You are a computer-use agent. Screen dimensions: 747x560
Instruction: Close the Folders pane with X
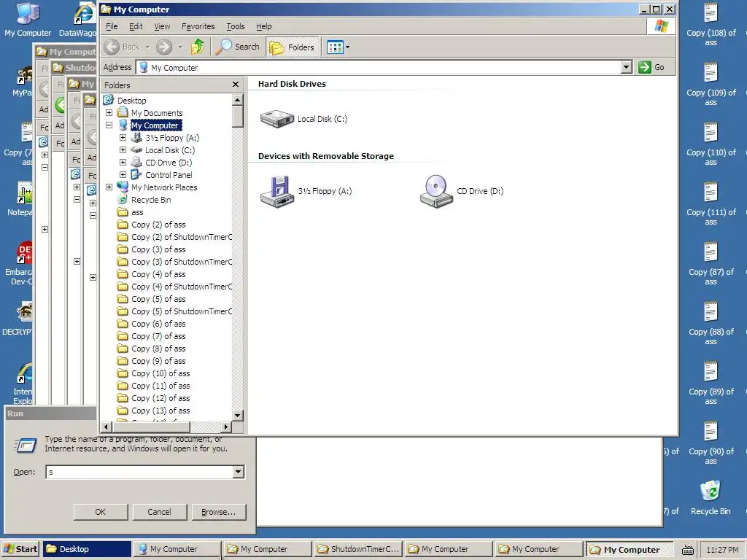[x=236, y=85]
